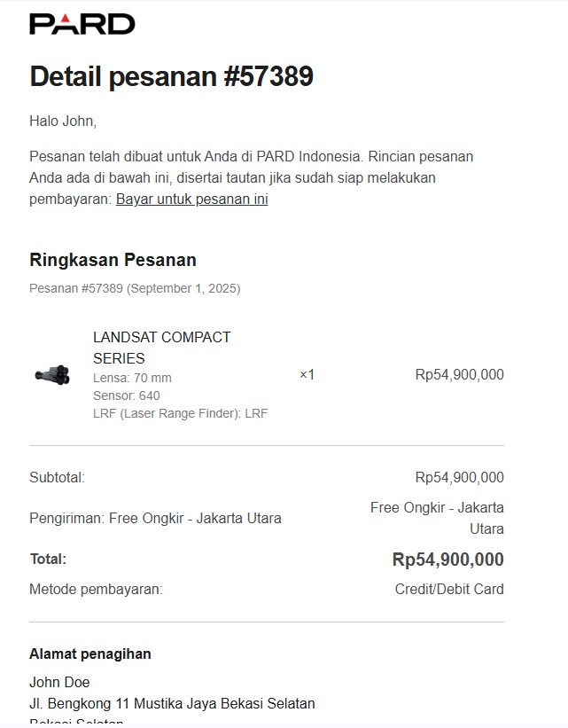Image resolution: width=568 pixels, height=728 pixels.
Task: Click the "Lensa: 70 mm" specification
Action: coord(132,378)
